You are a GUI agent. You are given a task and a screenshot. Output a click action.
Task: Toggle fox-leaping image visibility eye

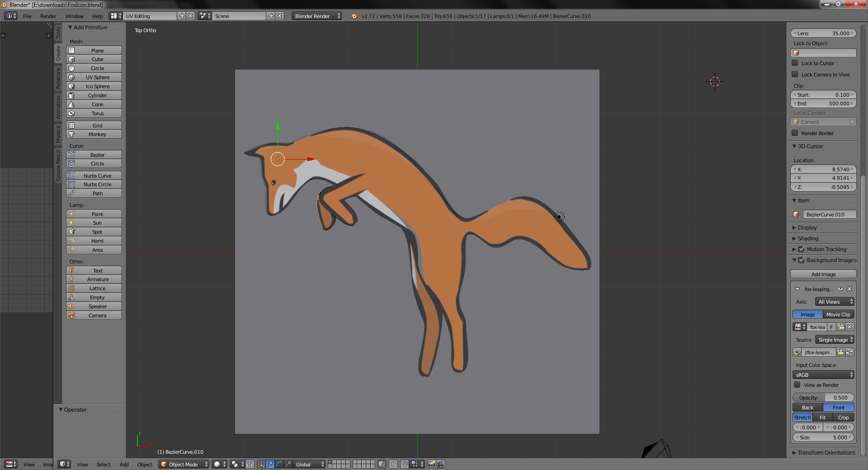pyautogui.click(x=840, y=289)
